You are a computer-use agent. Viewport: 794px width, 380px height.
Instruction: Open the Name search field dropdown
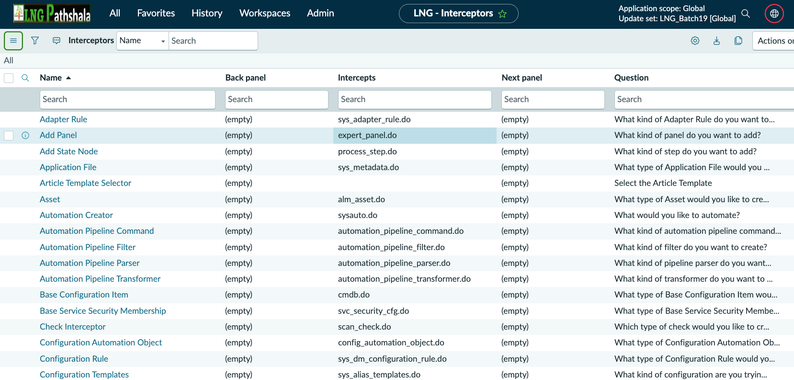point(142,41)
